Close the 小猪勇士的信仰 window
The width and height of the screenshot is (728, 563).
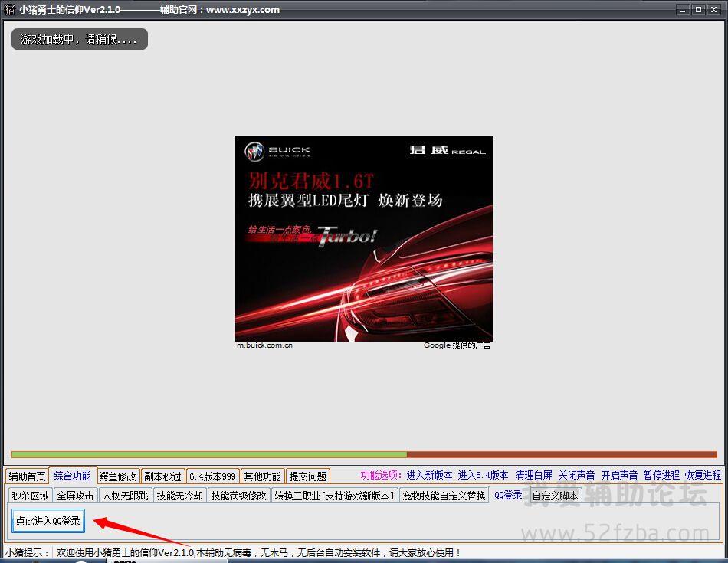[x=713, y=10]
